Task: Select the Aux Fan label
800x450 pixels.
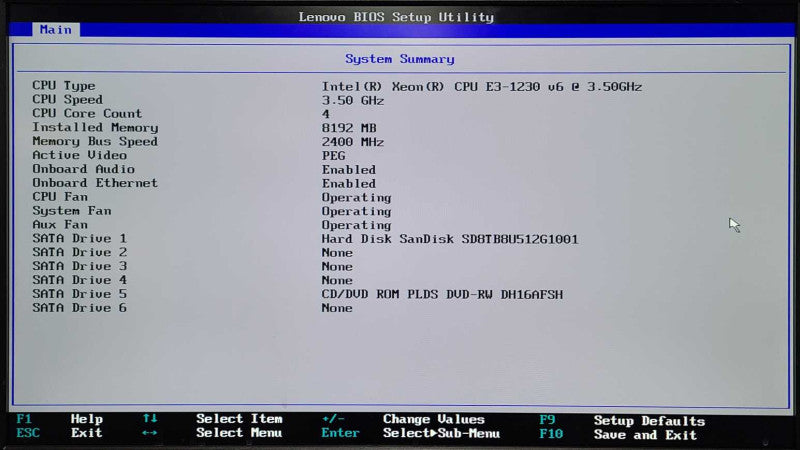Action: click(x=60, y=224)
